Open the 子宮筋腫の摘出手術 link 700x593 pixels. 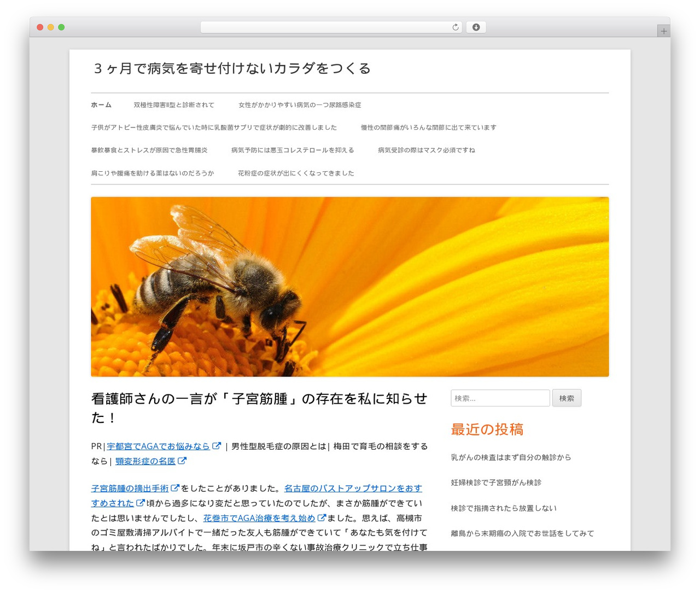click(x=130, y=488)
